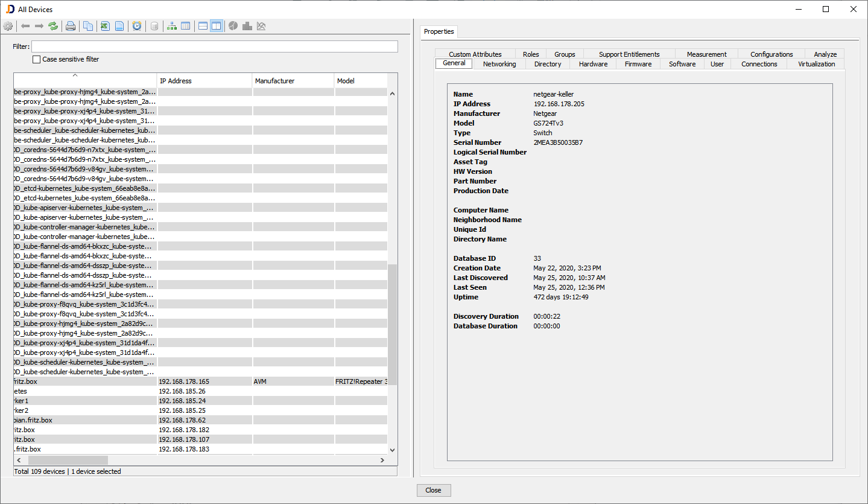
Task: Click the navigate back arrow
Action: (25, 25)
